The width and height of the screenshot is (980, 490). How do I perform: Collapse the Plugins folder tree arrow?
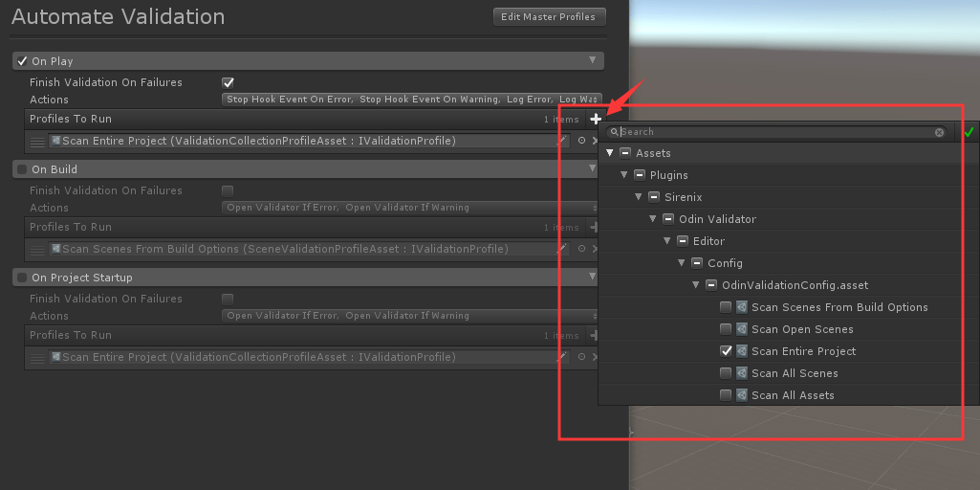pyautogui.click(x=624, y=175)
